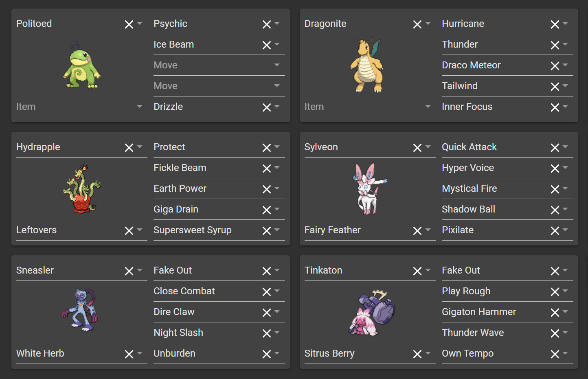The height and width of the screenshot is (379, 588).
Task: Remove the Gigaton Hammer move
Action: tap(555, 313)
